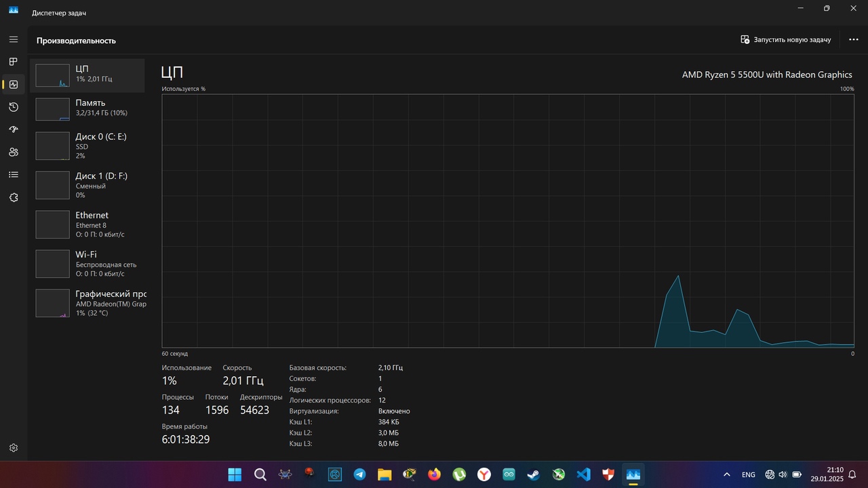Viewport: 868px width, 488px height.
Task: Switch the ENG input language indicator
Action: (x=749, y=474)
